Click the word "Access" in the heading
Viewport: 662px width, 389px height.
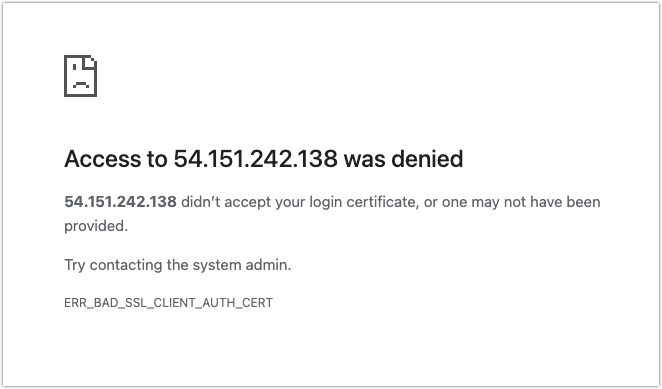[103, 159]
